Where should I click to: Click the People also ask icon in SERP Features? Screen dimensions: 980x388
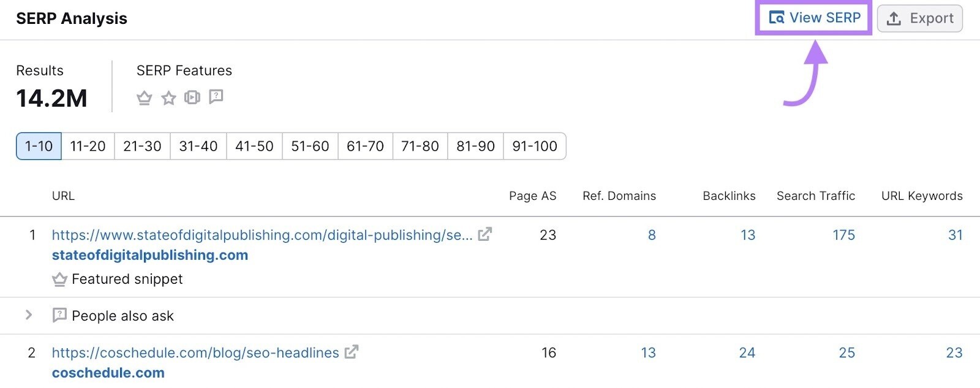pyautogui.click(x=216, y=97)
